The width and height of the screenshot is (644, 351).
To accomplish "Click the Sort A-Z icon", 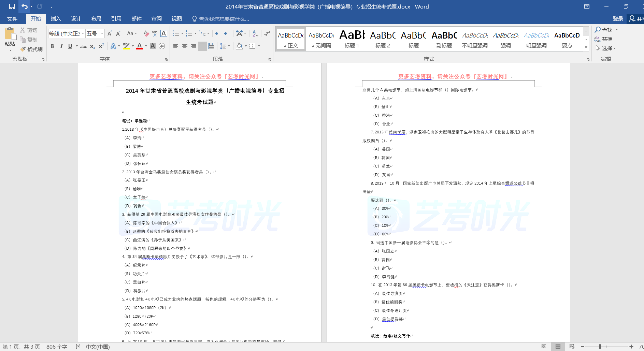I will click(255, 33).
